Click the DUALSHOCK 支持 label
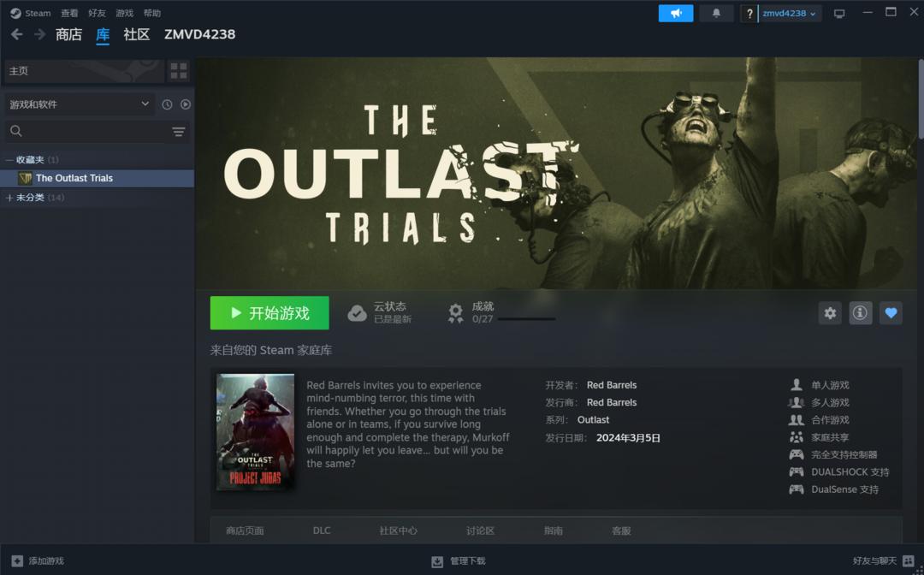The width and height of the screenshot is (924, 575). tap(850, 472)
